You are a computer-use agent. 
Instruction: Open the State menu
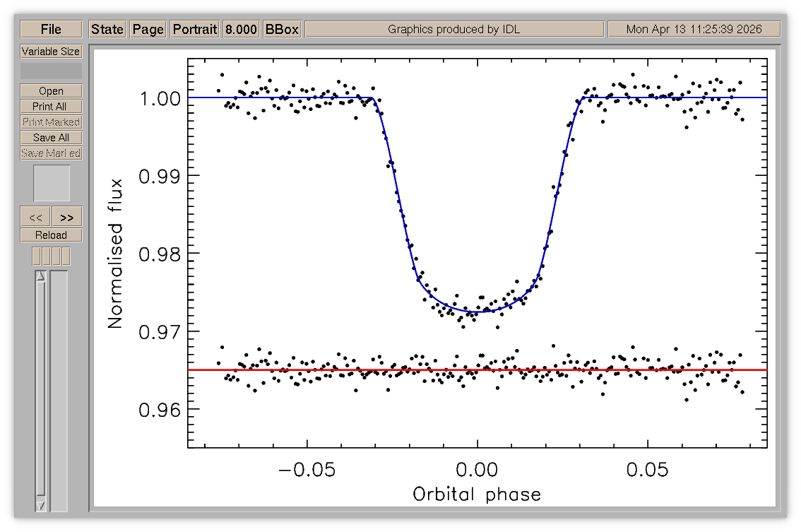pos(107,29)
